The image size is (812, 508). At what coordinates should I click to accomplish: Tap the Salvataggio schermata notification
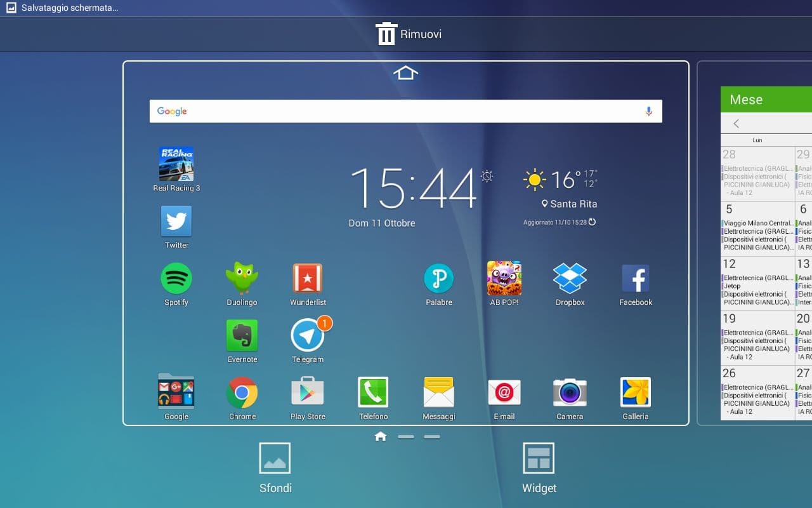[x=69, y=8]
